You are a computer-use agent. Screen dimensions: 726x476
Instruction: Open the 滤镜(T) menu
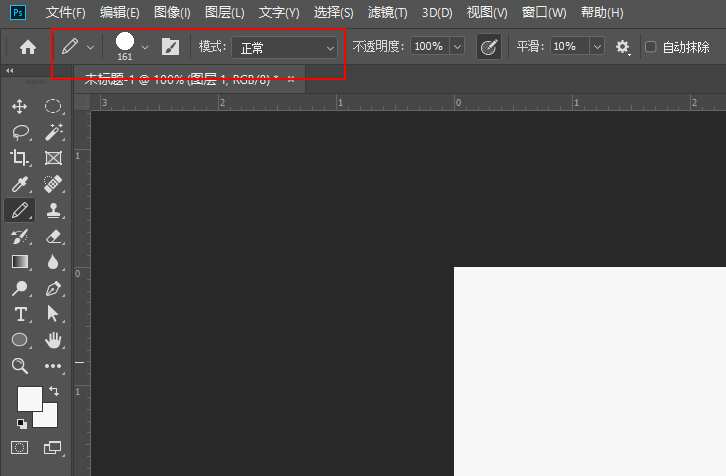click(x=388, y=13)
